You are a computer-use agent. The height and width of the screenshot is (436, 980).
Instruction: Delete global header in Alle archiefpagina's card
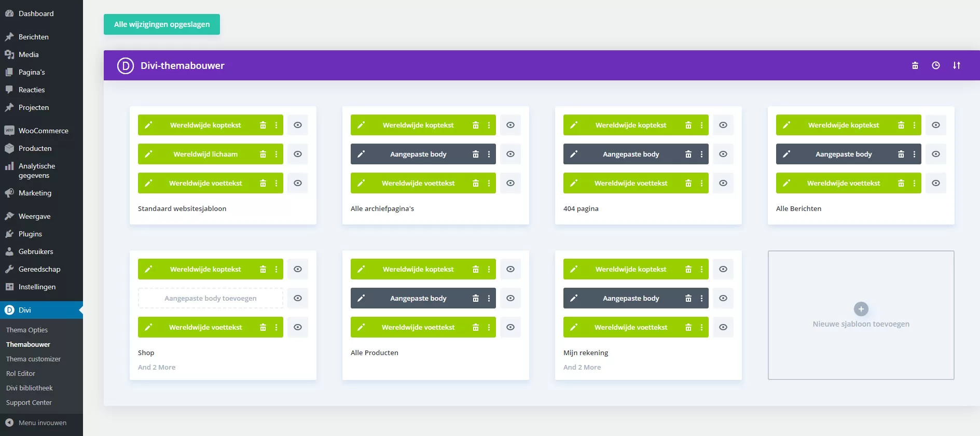476,125
